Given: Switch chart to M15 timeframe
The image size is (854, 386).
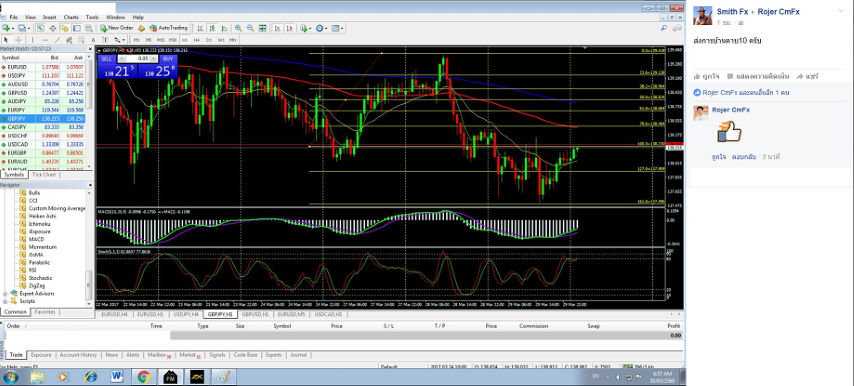Looking at the screenshot, I should (161, 40).
